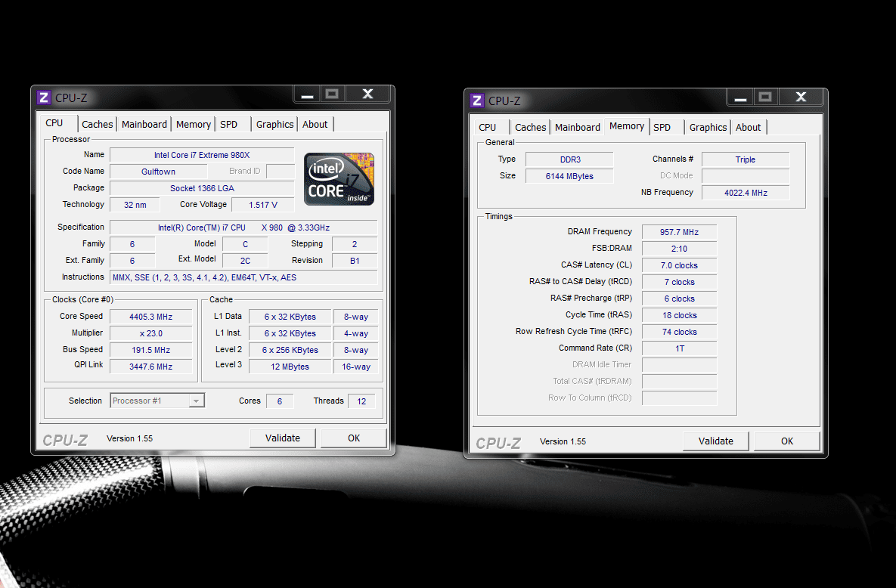Click the NB Frequency value 4022.4 MHz
The image size is (896, 588).
(745, 193)
